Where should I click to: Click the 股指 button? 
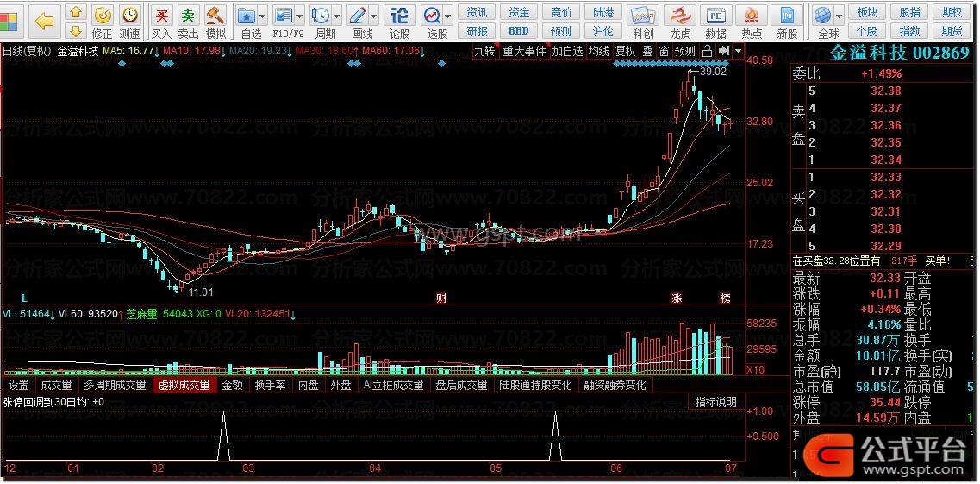tap(910, 12)
